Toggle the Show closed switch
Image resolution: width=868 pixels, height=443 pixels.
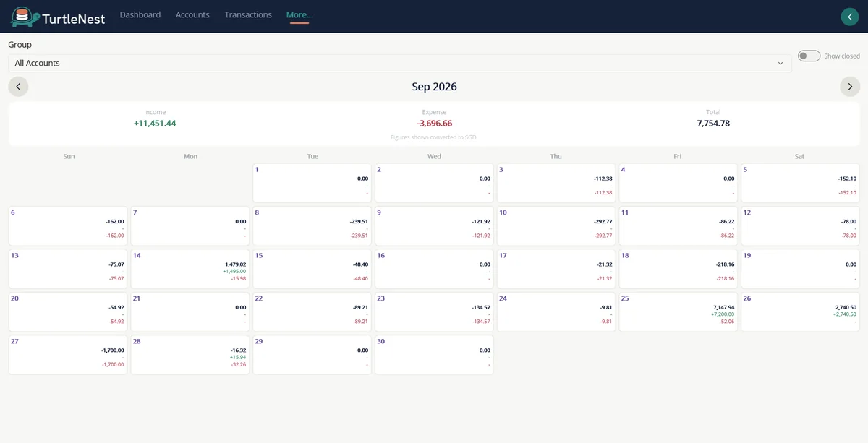coord(809,56)
